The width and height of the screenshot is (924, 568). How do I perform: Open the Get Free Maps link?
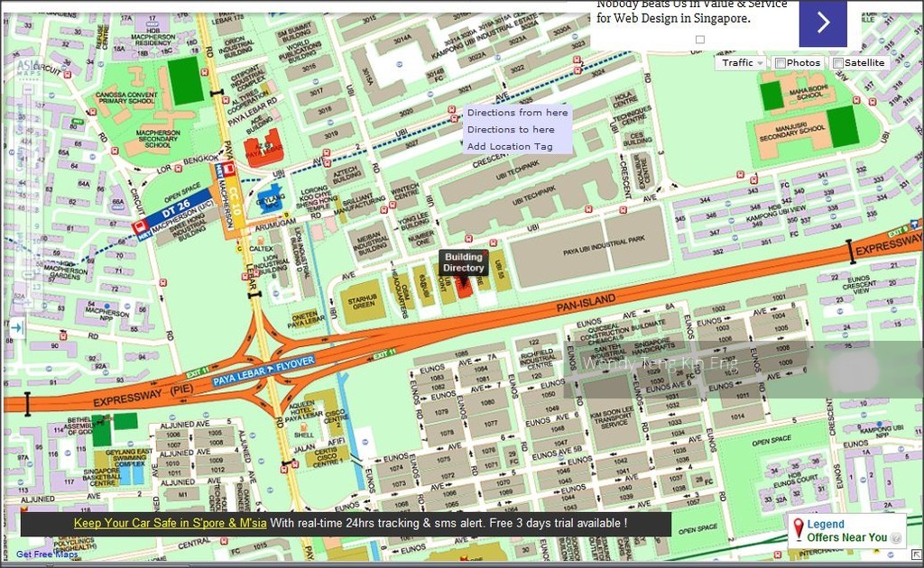tap(47, 554)
